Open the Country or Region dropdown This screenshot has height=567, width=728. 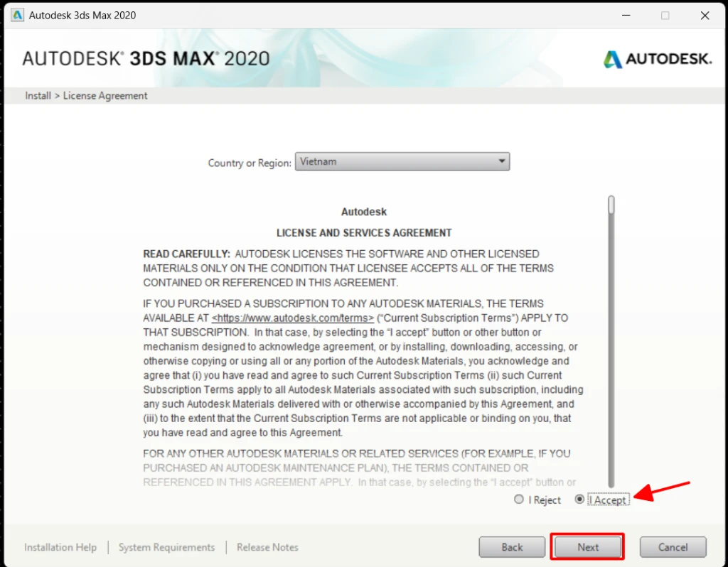pyautogui.click(x=402, y=162)
